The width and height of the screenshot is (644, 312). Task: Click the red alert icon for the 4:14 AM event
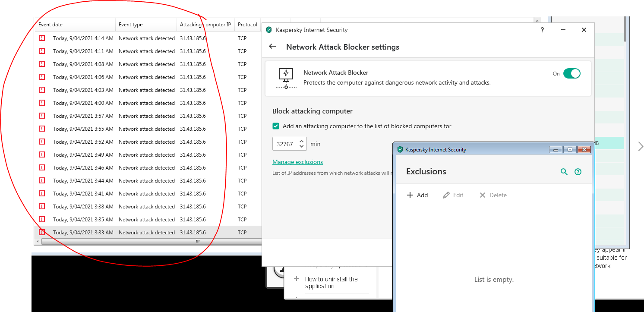click(x=42, y=38)
